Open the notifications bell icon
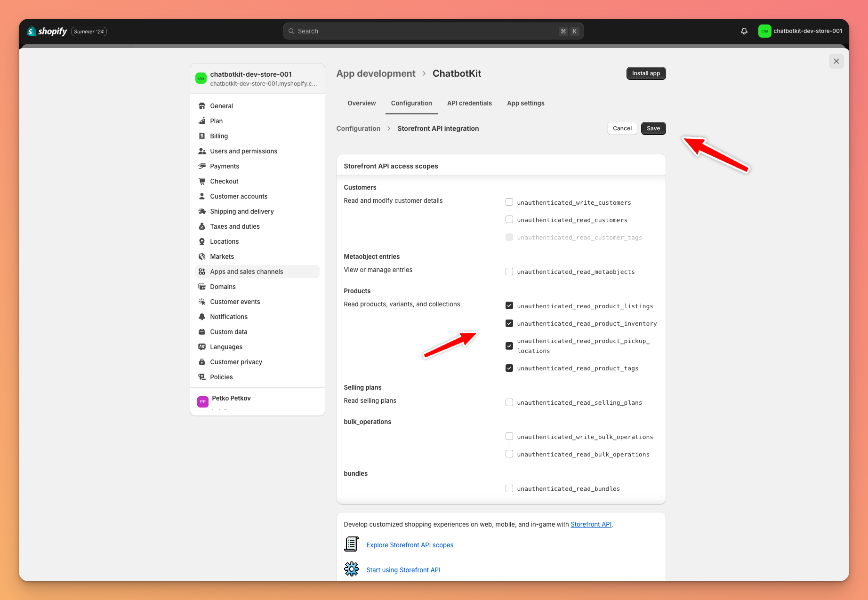The height and width of the screenshot is (600, 868). click(x=744, y=31)
